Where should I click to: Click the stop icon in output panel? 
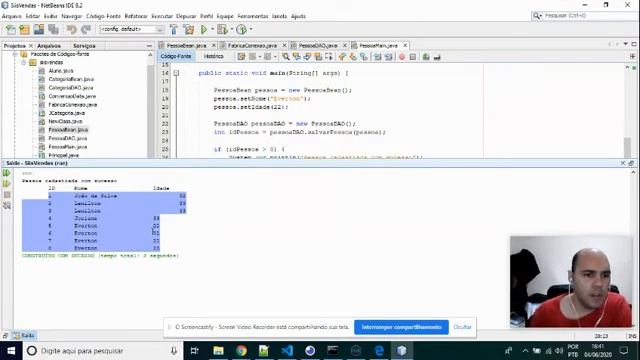pos(7,195)
